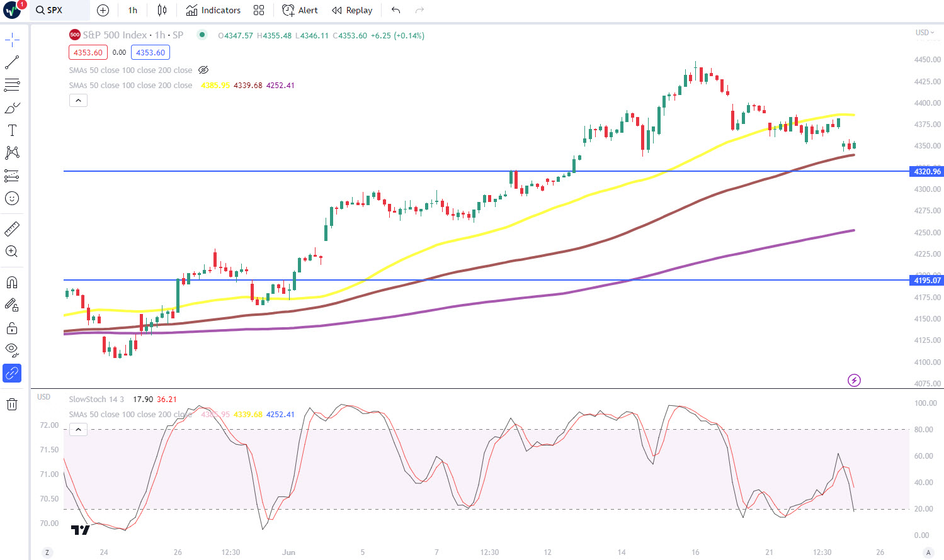This screenshot has height=560, width=944.
Task: Start bar Replay mode
Action: (352, 10)
